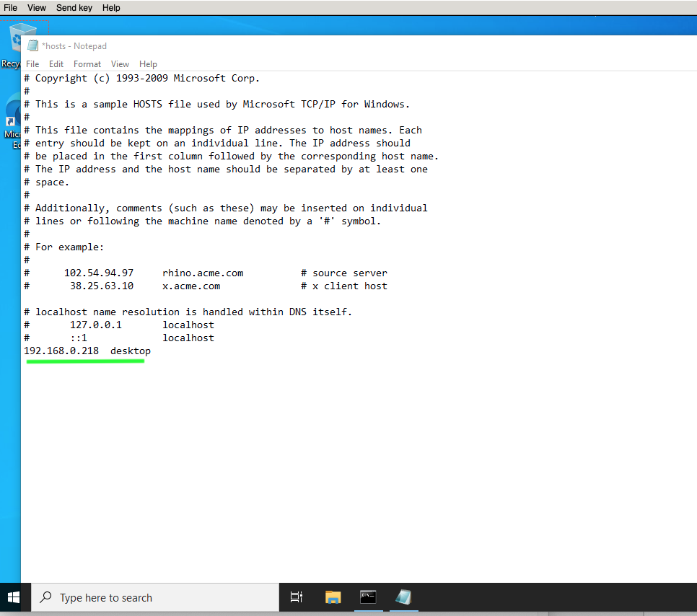Viewport: 697px width, 616px height.
Task: Click 'localhost' next to ::1
Action: click(188, 338)
